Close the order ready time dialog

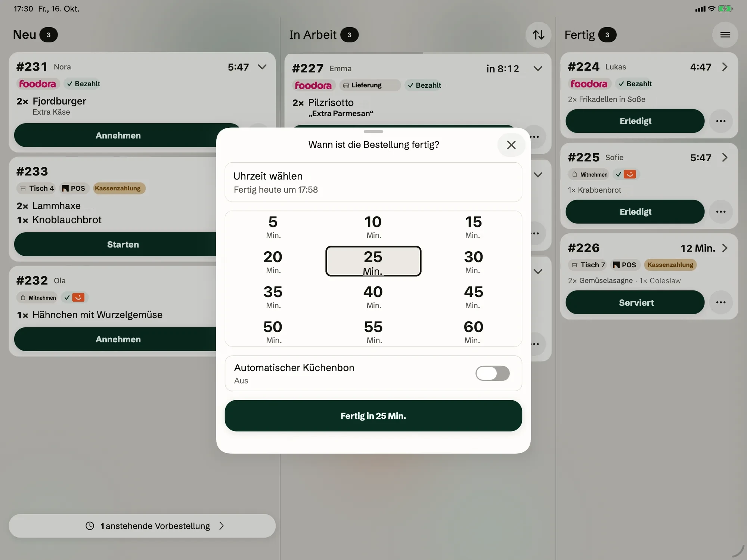(511, 145)
